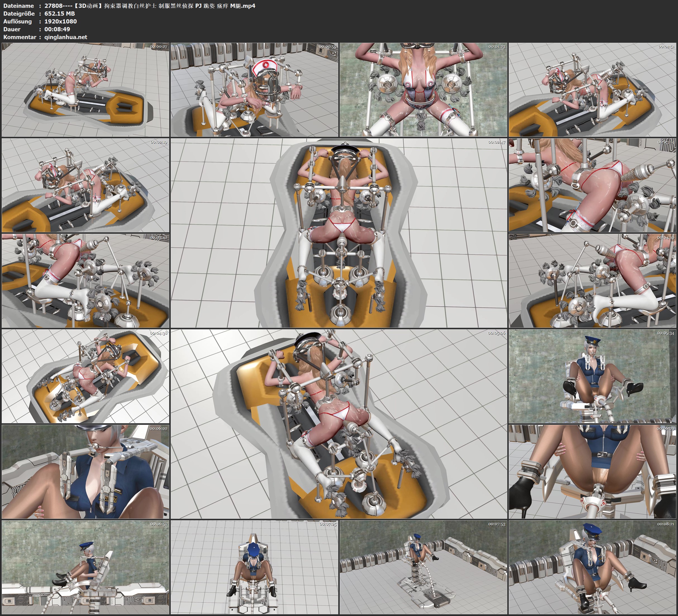Click the frame labeled 00:04:38
This screenshot has width=678, height=616.
click(85, 376)
